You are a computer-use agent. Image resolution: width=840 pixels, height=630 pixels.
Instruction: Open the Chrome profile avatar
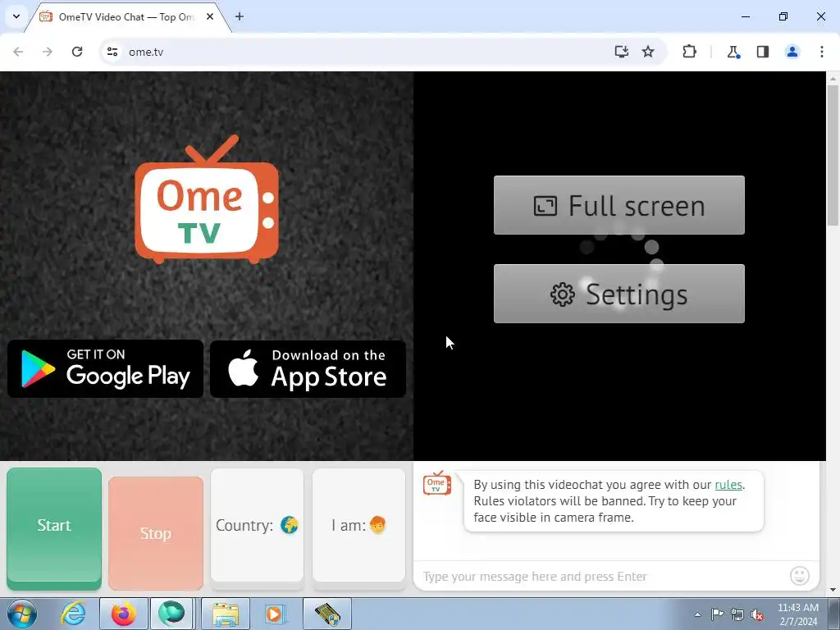coord(792,52)
